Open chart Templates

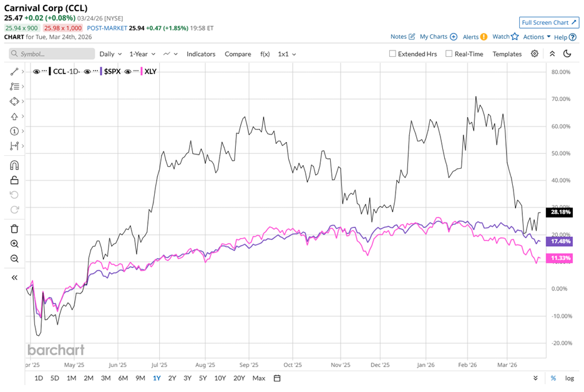(507, 54)
